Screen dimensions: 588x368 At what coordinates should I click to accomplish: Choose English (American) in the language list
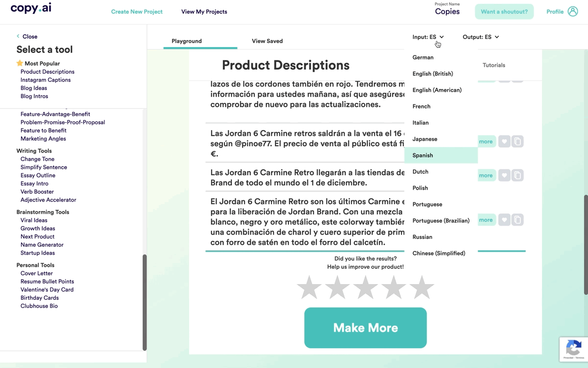(441, 90)
